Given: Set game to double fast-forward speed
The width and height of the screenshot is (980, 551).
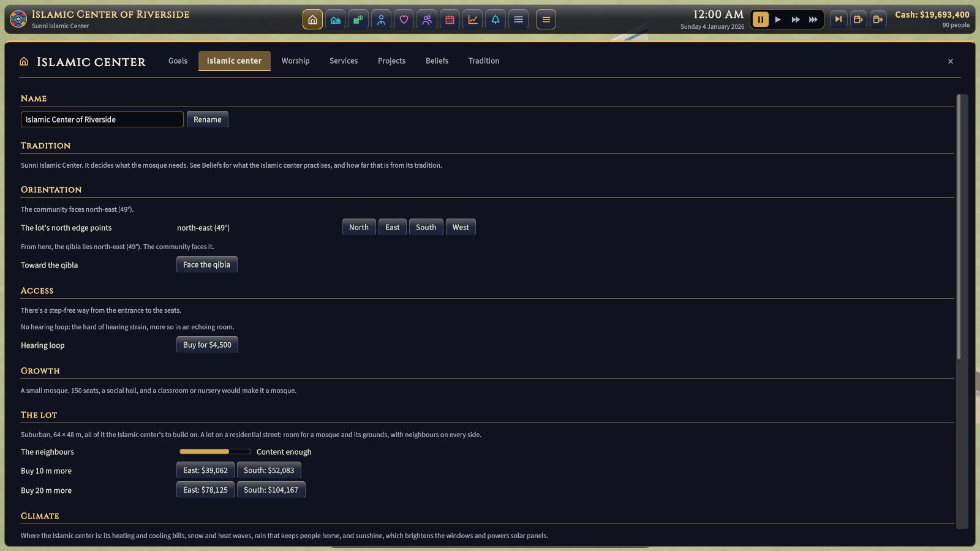Looking at the screenshot, I should (796, 20).
